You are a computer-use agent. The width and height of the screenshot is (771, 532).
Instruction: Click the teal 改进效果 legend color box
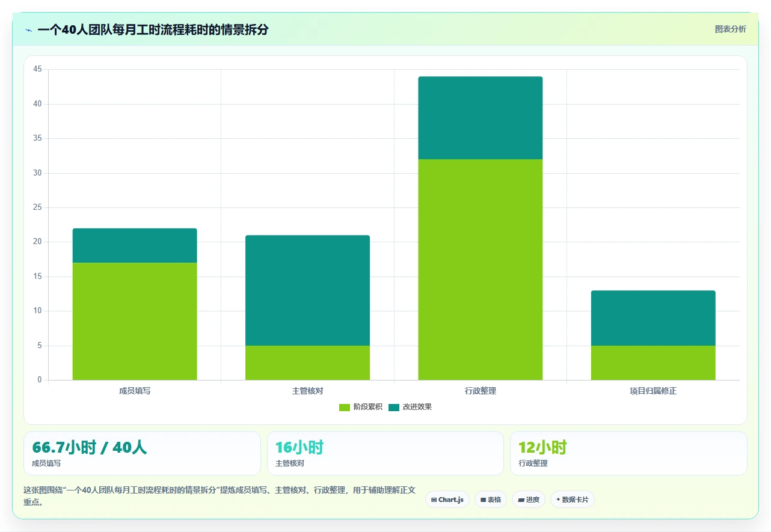[x=394, y=408]
